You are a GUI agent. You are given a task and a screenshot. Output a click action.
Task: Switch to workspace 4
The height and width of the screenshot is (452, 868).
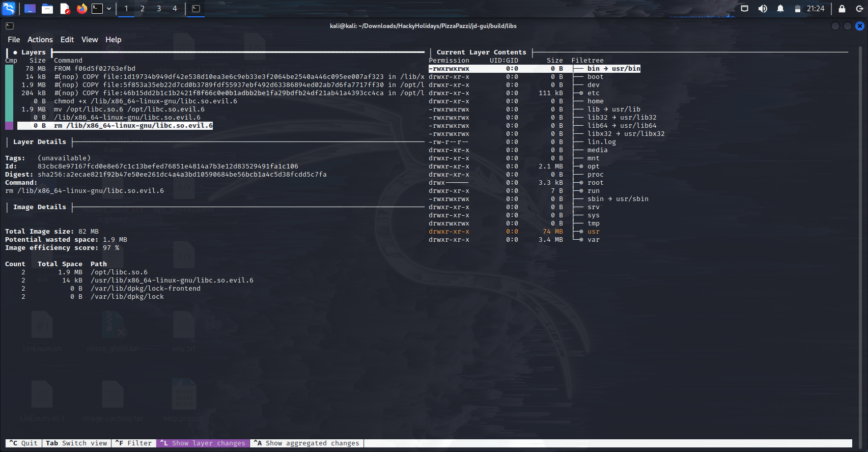(x=175, y=9)
